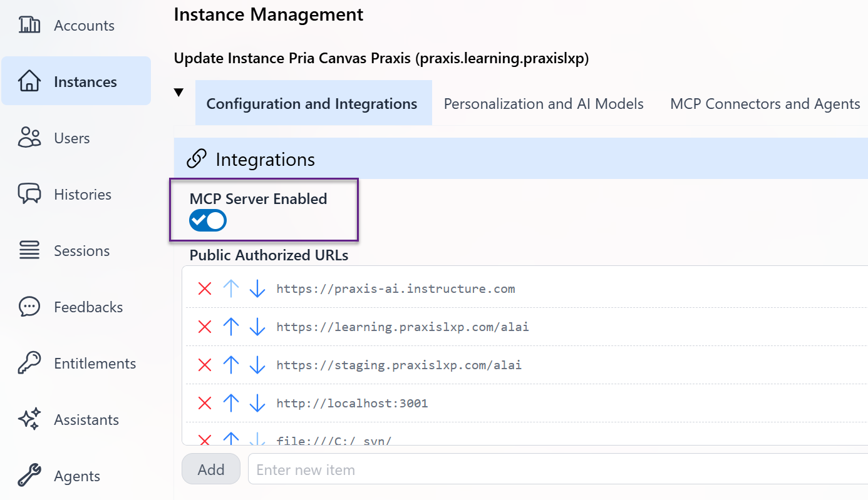Collapse the Integrations section header
The height and width of the screenshot is (500, 868).
pyautogui.click(x=266, y=160)
